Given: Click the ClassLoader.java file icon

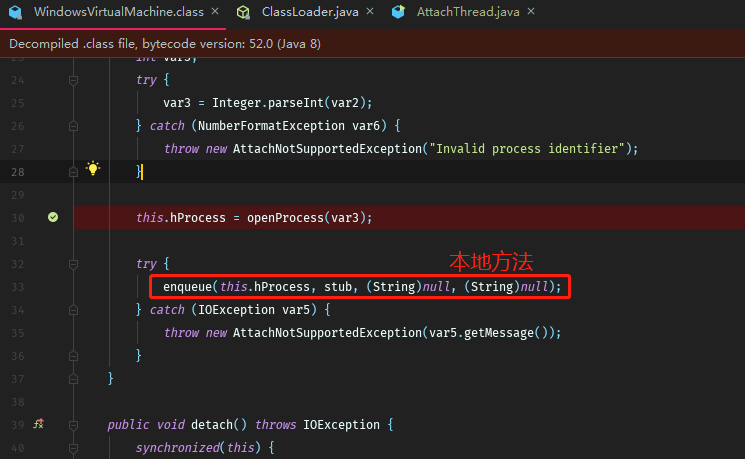Looking at the screenshot, I should pyautogui.click(x=243, y=12).
